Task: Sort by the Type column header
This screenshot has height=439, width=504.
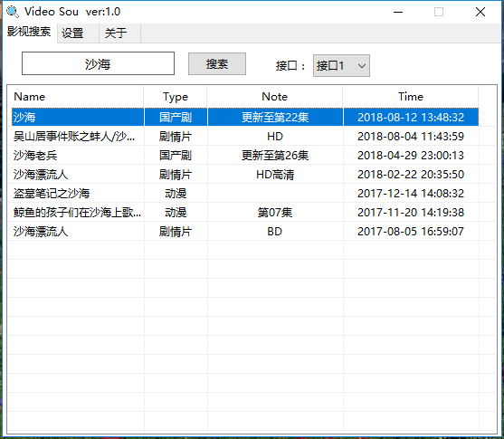Action: (176, 97)
